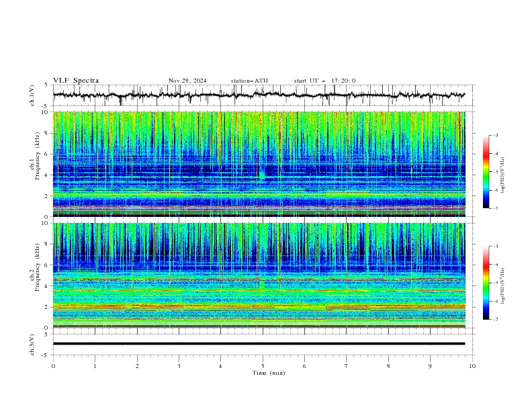Screen dimensions: 532x411
Task: Click the ch.1 "Frequency (kHz)" axis label
Action: (x=38, y=156)
